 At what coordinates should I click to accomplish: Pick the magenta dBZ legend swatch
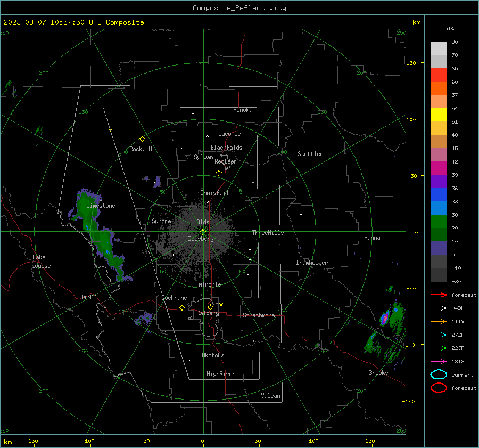[x=439, y=168]
